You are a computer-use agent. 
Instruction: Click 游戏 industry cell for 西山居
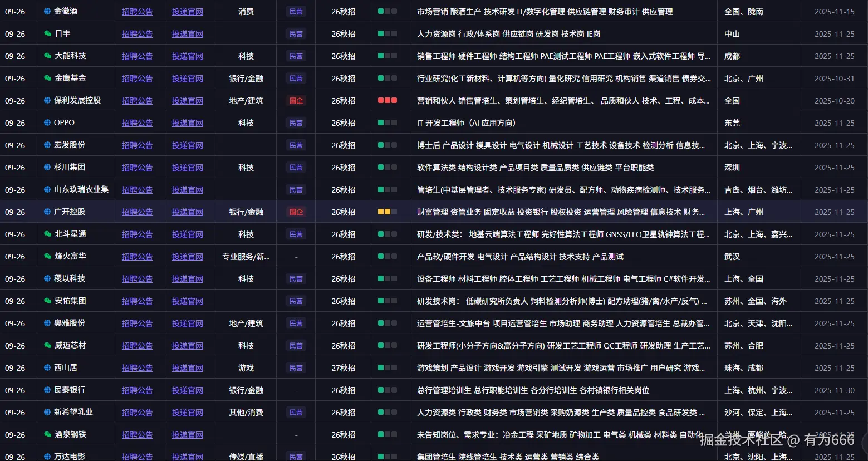[246, 368]
